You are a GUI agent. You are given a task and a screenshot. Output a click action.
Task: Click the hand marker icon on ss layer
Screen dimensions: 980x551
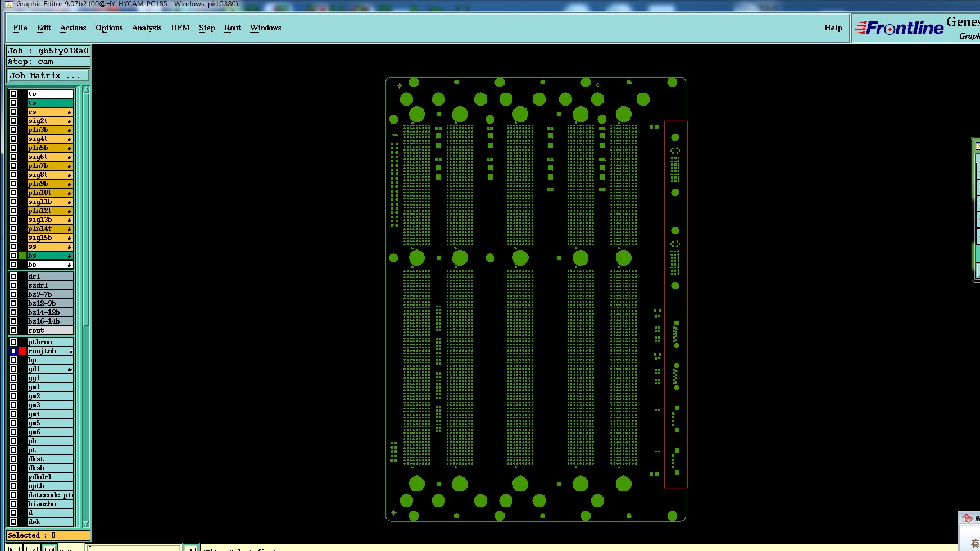[70, 247]
